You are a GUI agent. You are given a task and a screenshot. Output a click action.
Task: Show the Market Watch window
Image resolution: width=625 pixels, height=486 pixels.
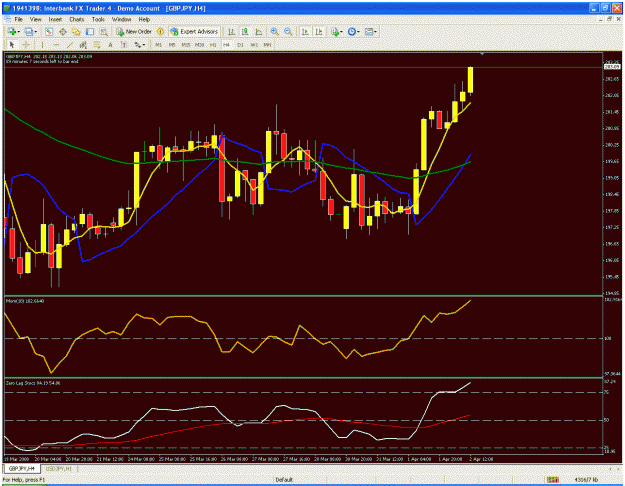pyautogui.click(x=49, y=31)
